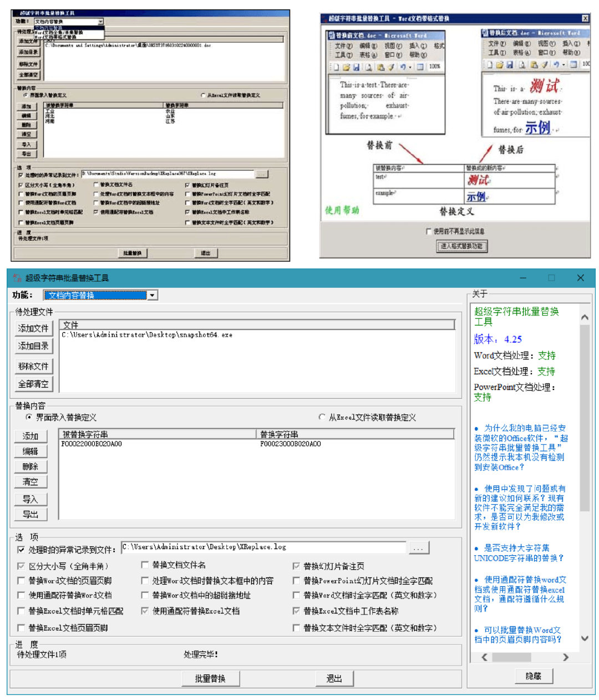Click 添加目录 in the window listing the .doc file
The image size is (599, 700).
pos(28,52)
